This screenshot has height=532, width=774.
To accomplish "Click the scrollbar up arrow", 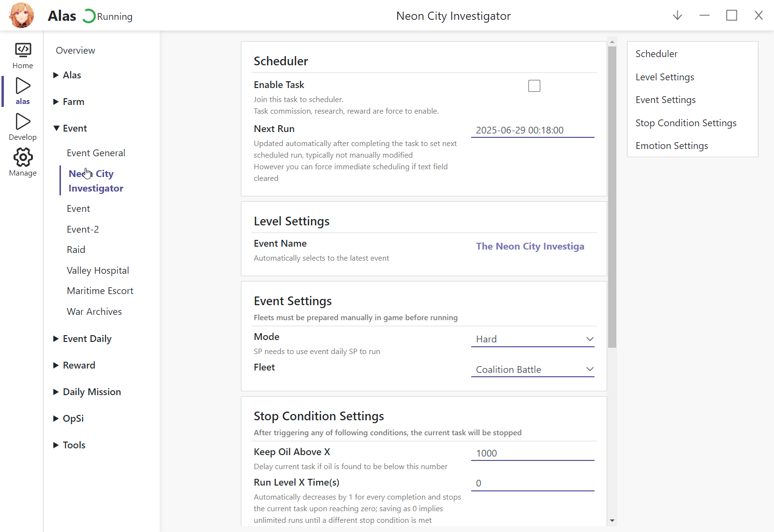I will click(612, 42).
